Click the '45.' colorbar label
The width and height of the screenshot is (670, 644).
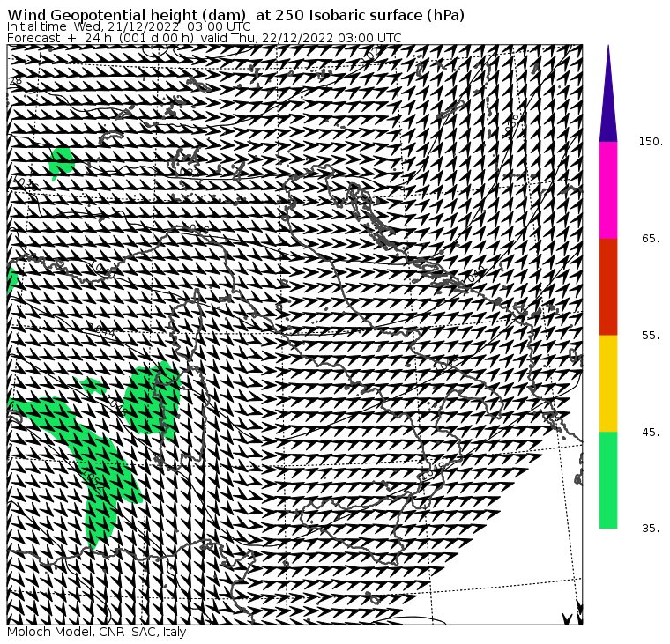[x=651, y=433]
